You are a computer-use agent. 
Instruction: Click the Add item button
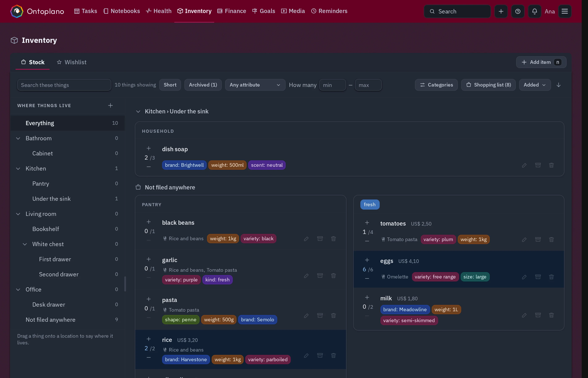pos(541,62)
